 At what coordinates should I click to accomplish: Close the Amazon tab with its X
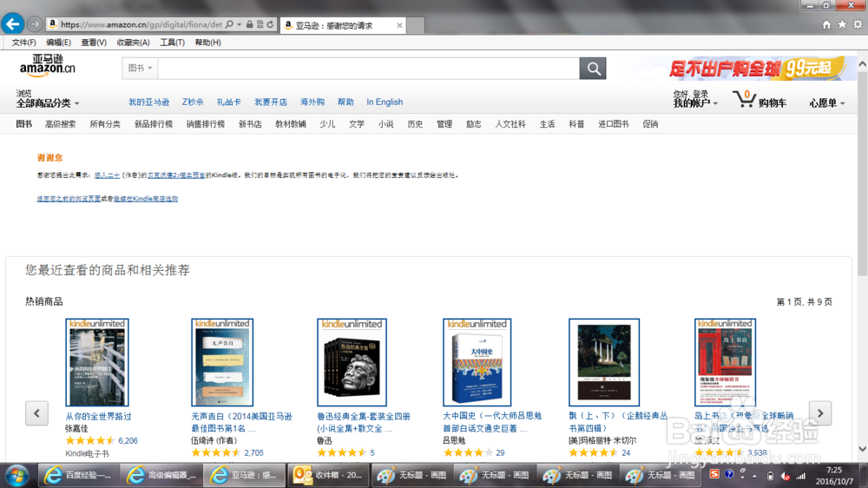[x=399, y=25]
